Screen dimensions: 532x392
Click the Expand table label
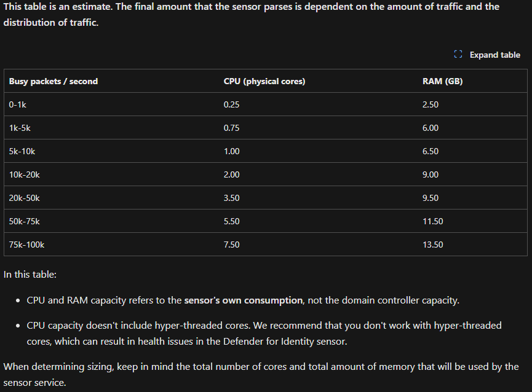point(494,55)
